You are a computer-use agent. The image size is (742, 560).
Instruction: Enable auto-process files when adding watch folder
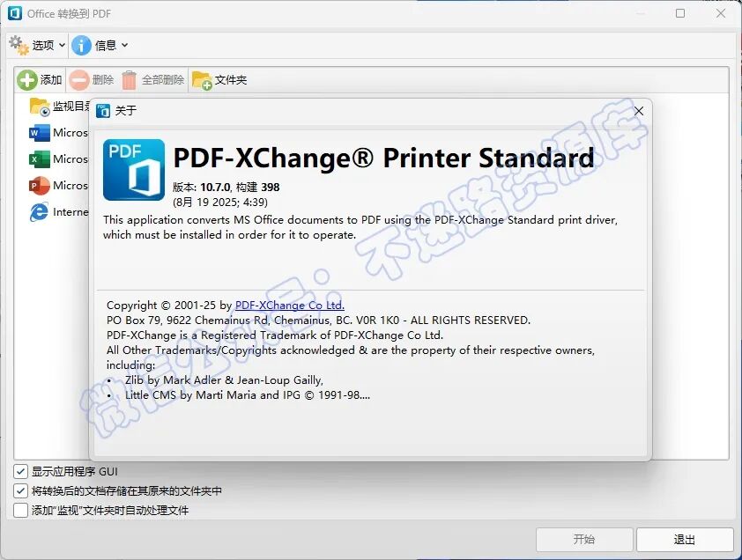(x=20, y=511)
